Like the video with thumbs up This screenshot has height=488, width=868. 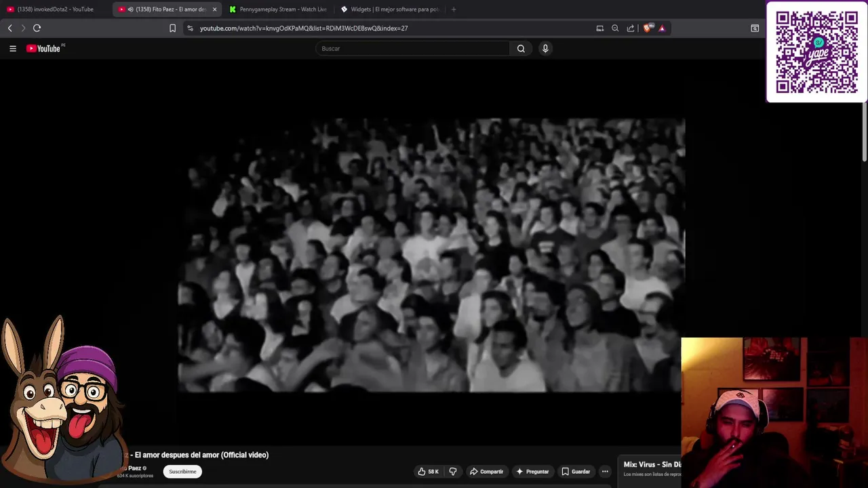428,471
